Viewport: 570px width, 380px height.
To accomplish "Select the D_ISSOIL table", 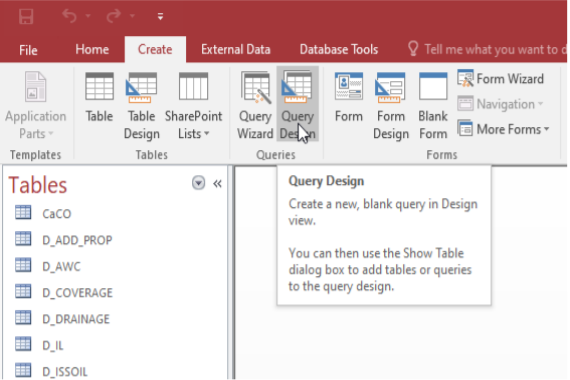I will (65, 372).
